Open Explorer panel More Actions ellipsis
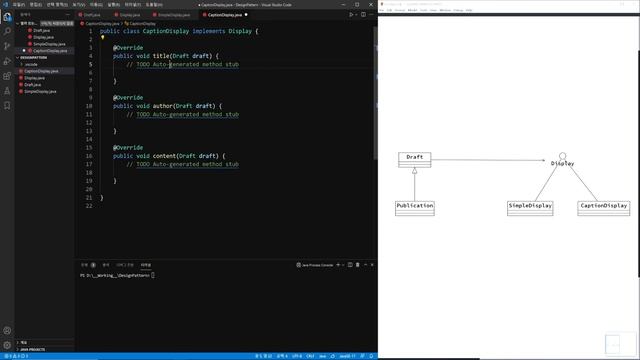 tap(68, 15)
